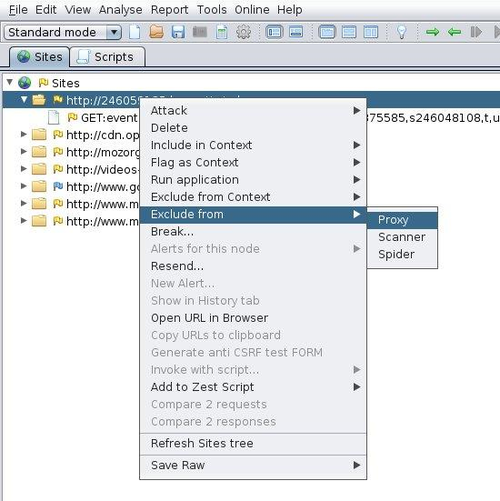This screenshot has height=501, width=500.
Task: Open the Analyse menu
Action: coord(121,10)
